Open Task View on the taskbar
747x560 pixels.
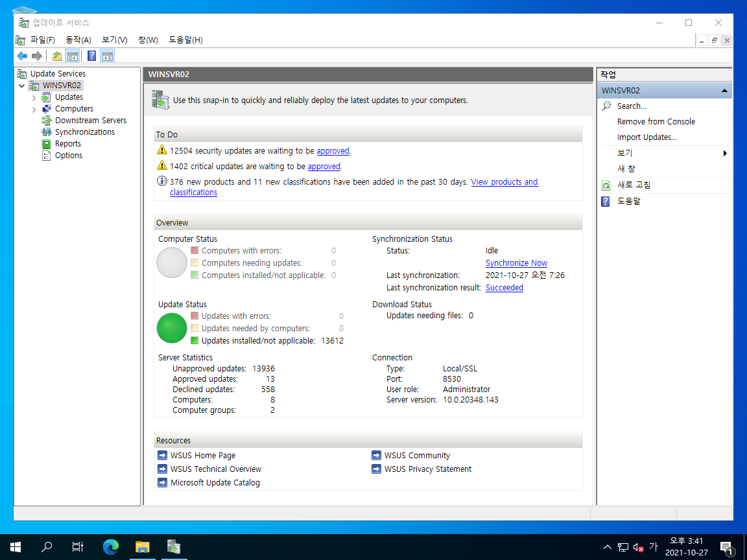pos(78,546)
